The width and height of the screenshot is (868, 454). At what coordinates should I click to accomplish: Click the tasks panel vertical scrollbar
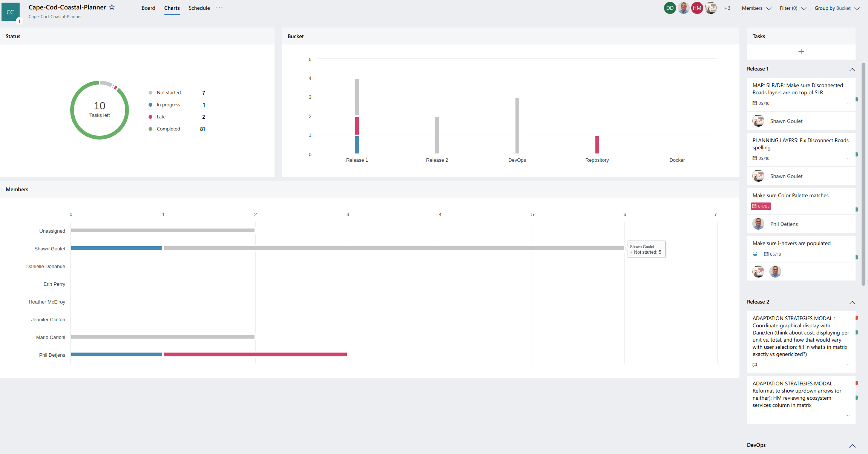pos(863,173)
